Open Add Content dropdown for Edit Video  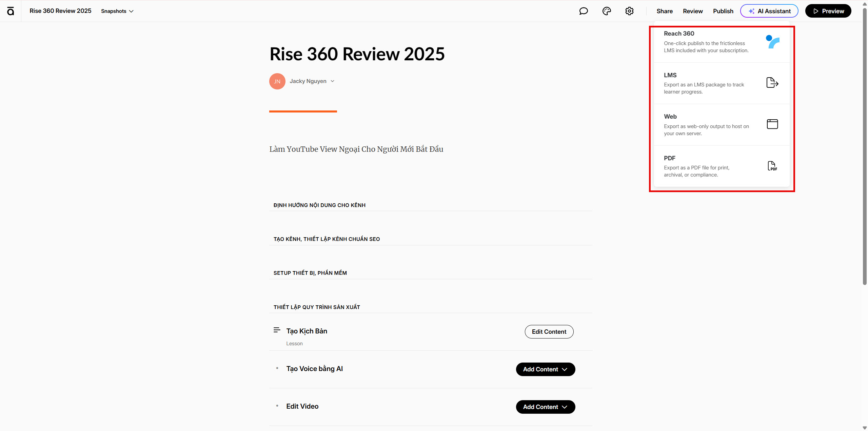pyautogui.click(x=545, y=407)
